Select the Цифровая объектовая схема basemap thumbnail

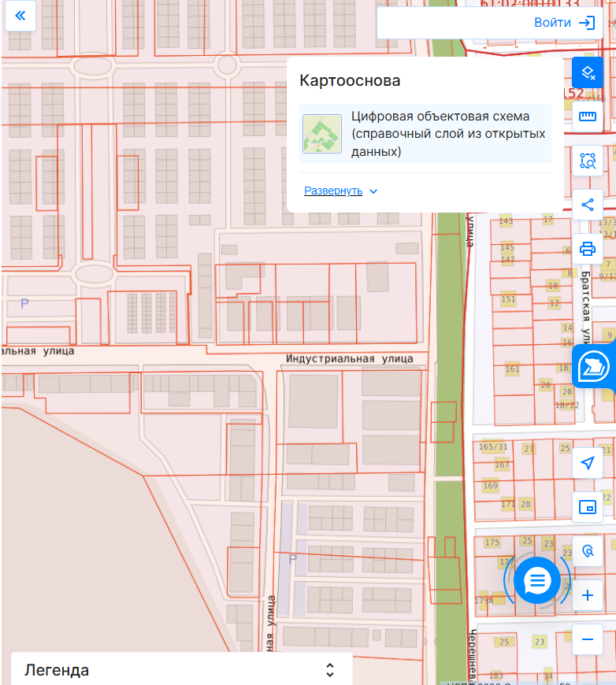coord(322,134)
